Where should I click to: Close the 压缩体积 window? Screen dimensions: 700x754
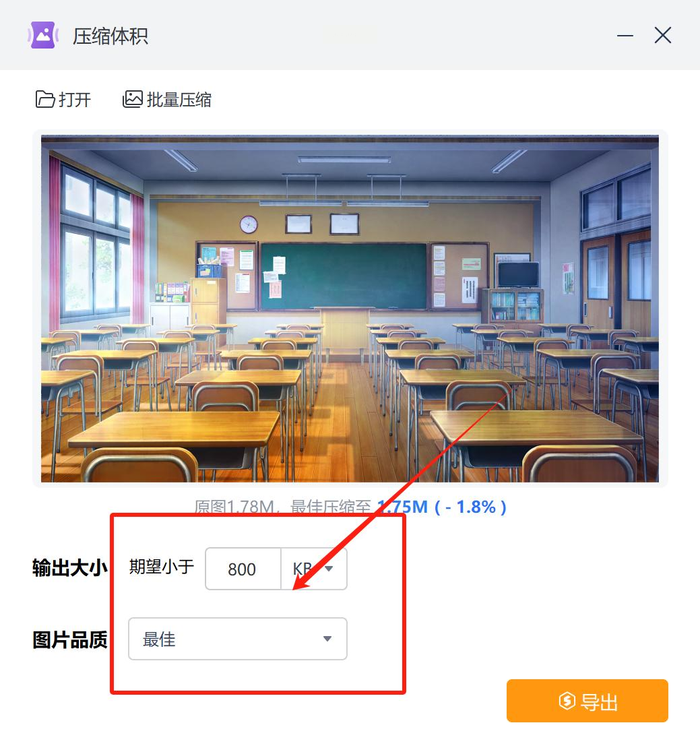point(663,35)
